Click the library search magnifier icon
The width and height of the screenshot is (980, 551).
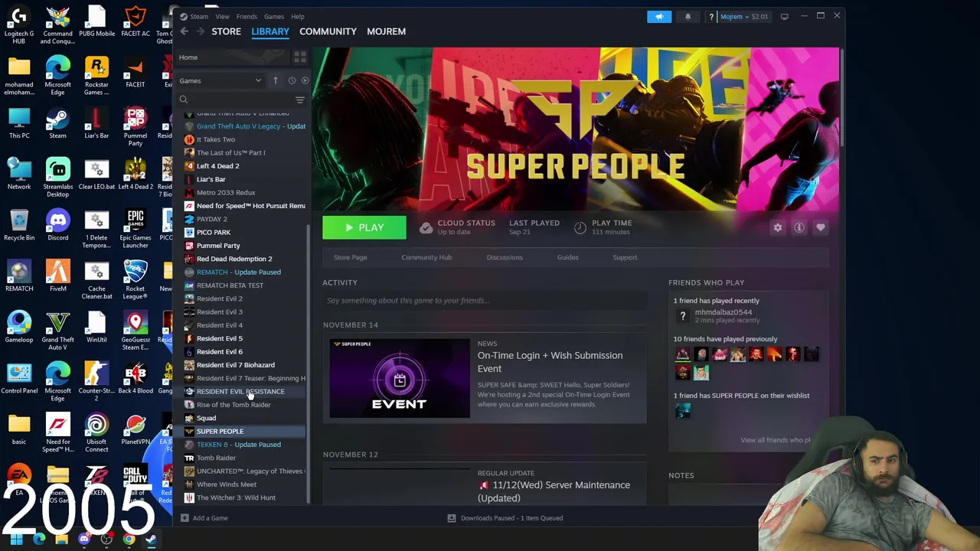click(x=184, y=99)
